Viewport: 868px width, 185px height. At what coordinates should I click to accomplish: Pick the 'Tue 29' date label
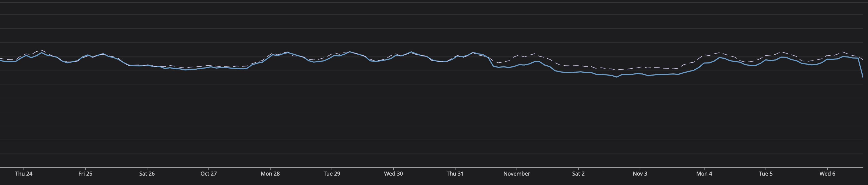pos(332,173)
